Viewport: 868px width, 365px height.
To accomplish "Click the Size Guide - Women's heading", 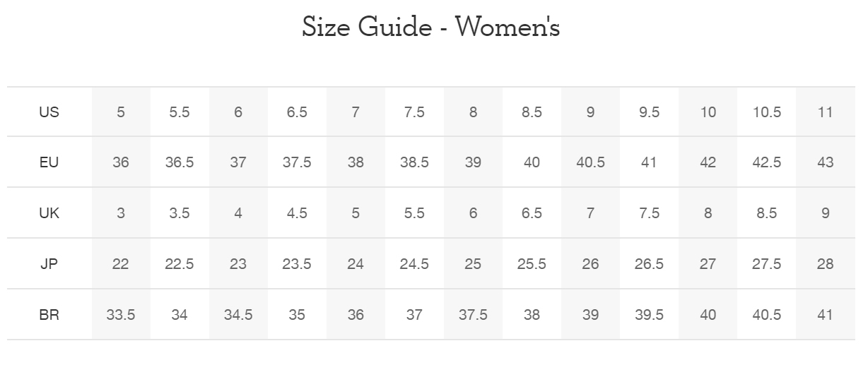I will click(x=431, y=27).
